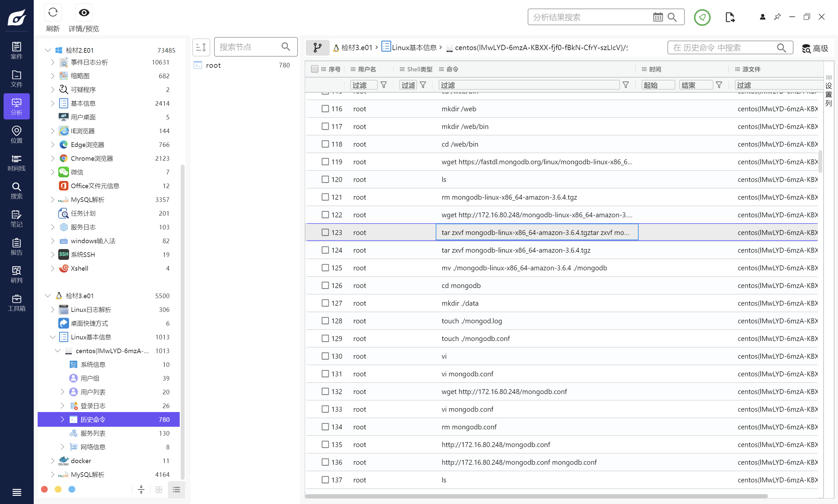Image resolution: width=838 pixels, height=504 pixels.
Task: Click the green shield location icon
Action: coord(702,17)
